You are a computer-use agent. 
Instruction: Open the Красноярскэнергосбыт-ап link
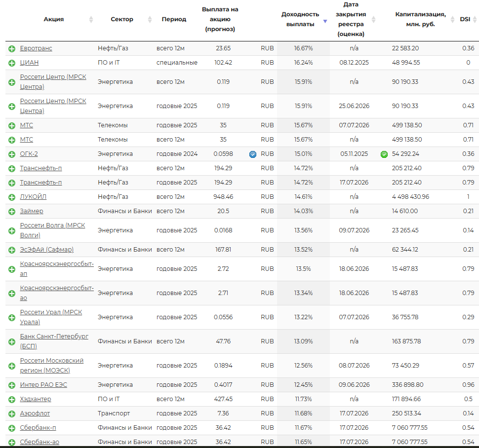point(57,269)
